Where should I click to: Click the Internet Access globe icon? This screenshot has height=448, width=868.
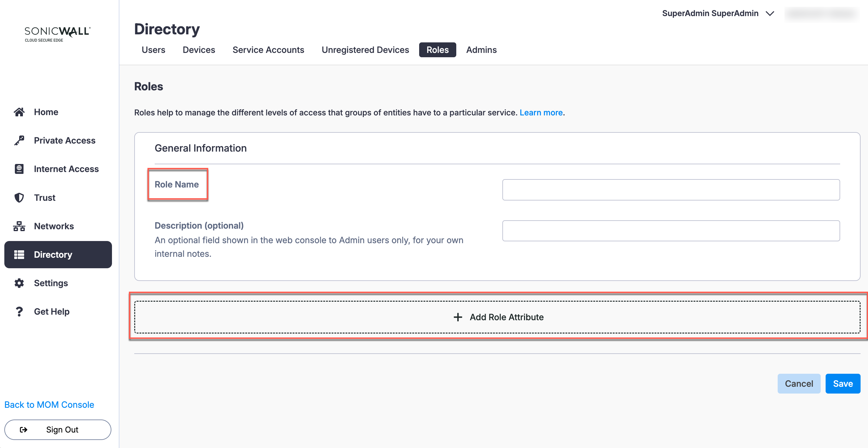[19, 169]
